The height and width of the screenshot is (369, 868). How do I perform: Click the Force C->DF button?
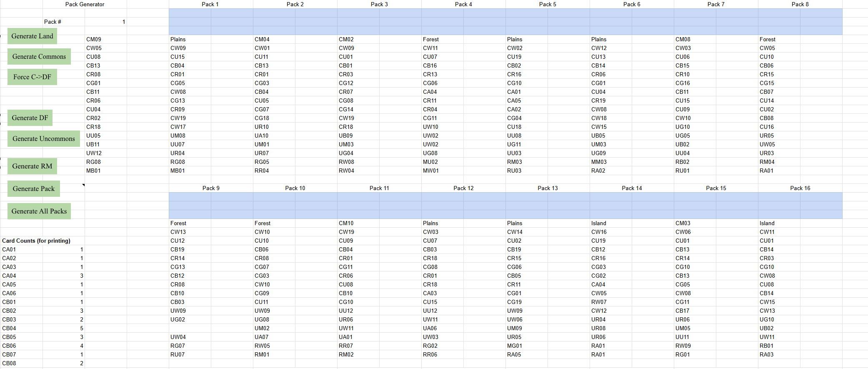pos(32,77)
